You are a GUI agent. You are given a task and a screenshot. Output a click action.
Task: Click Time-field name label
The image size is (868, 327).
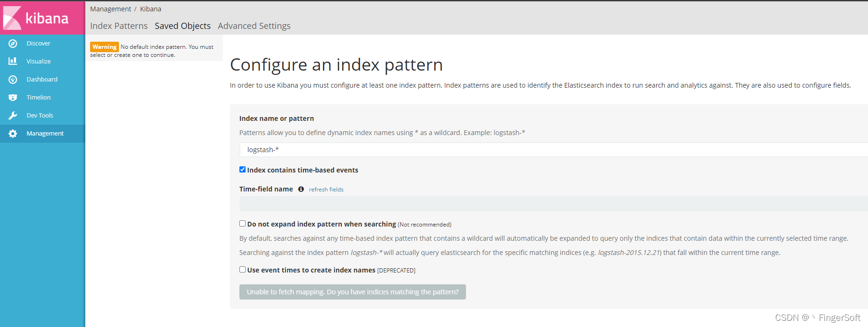266,189
